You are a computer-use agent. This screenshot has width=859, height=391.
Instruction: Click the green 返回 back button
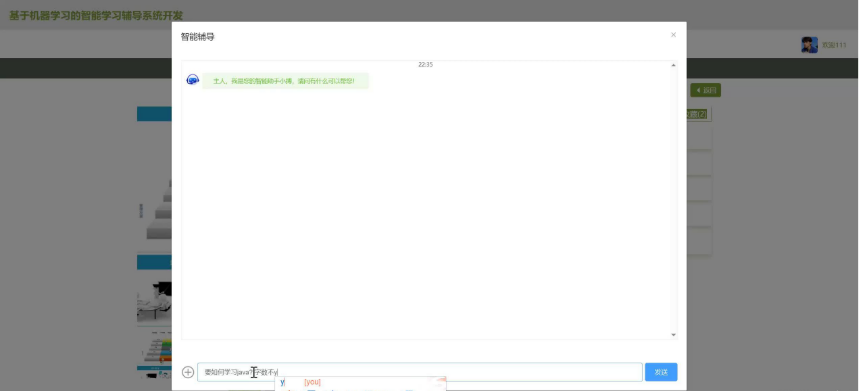coord(706,90)
